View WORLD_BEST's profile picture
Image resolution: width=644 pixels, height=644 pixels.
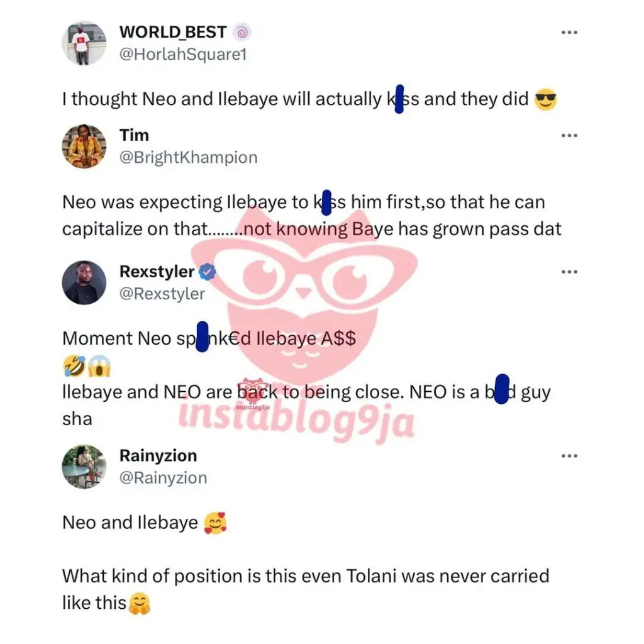[84, 43]
